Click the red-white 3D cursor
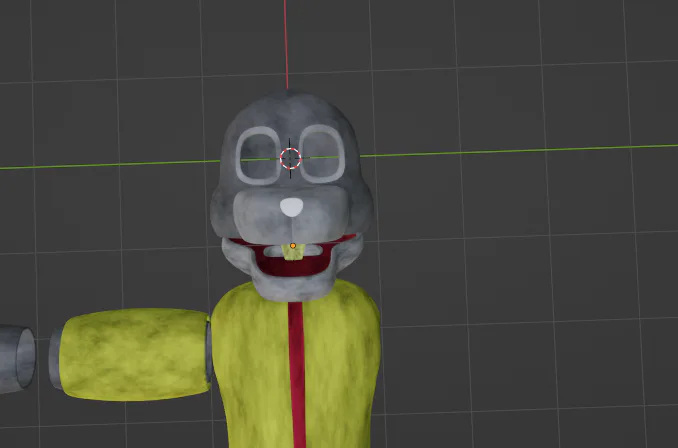Screen dimensions: 678x448 pyautogui.click(x=291, y=158)
